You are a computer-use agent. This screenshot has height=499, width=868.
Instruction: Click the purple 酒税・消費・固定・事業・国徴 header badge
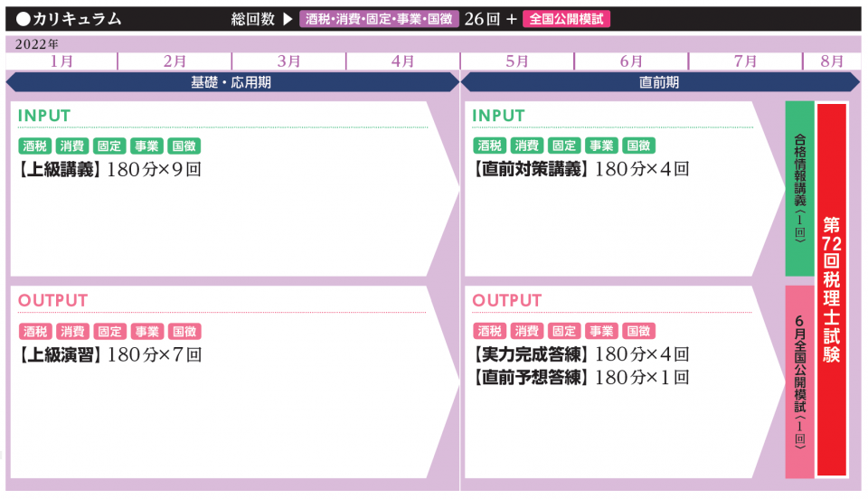coord(379,19)
